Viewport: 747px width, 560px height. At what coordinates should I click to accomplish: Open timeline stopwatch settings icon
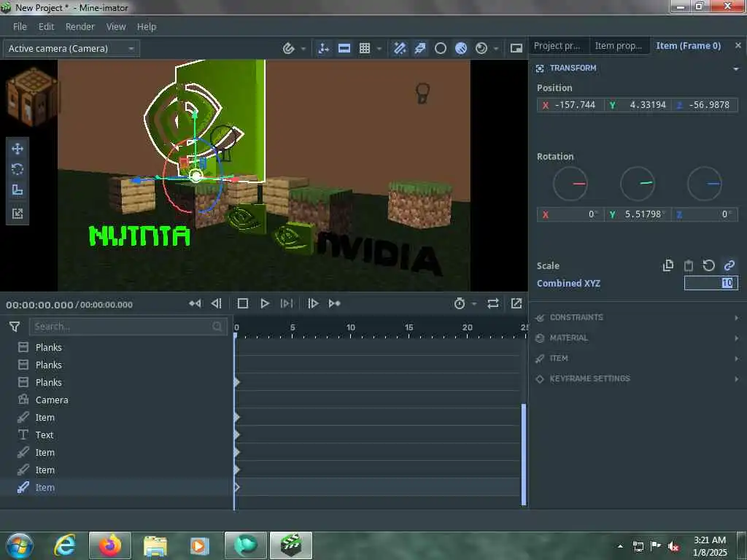coord(460,303)
